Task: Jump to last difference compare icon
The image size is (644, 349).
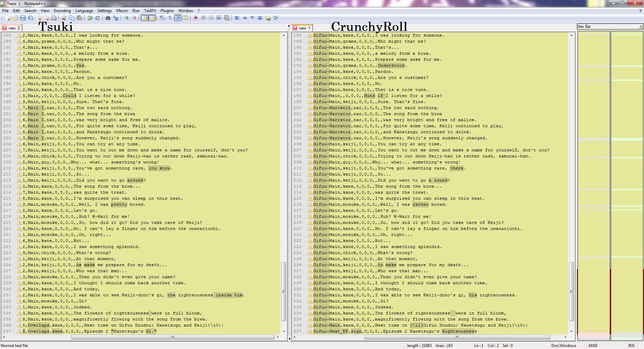Action: click(x=260, y=18)
